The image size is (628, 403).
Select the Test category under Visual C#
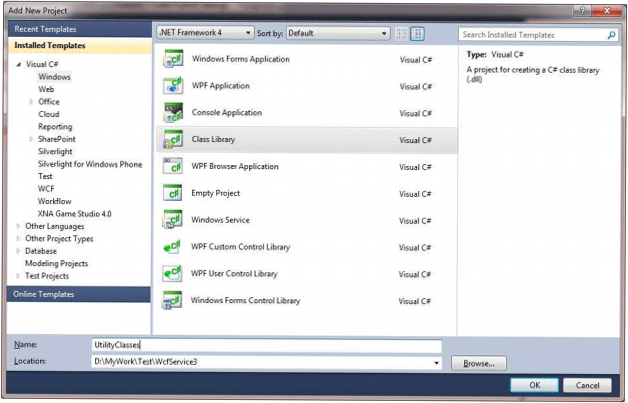click(x=45, y=176)
